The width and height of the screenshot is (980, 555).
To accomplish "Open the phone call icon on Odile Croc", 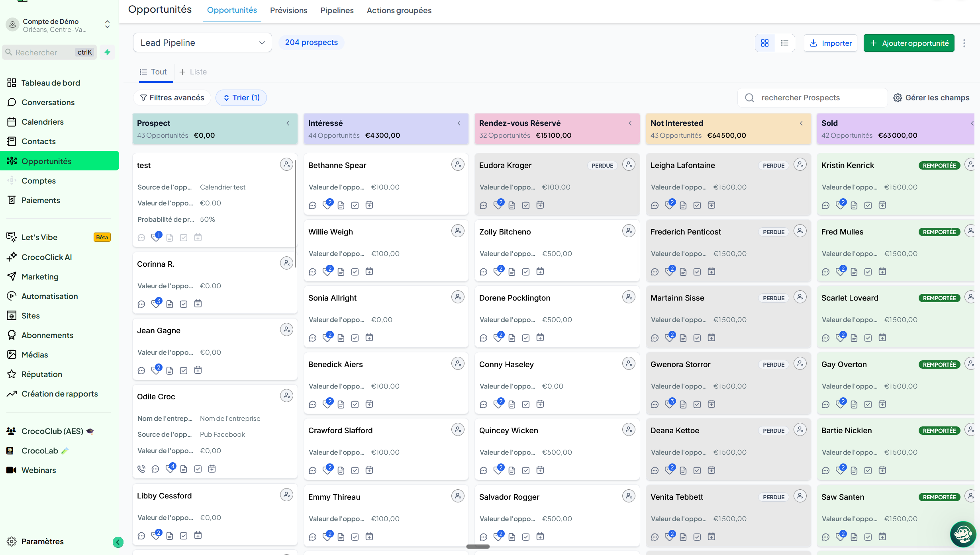I will [x=141, y=469].
